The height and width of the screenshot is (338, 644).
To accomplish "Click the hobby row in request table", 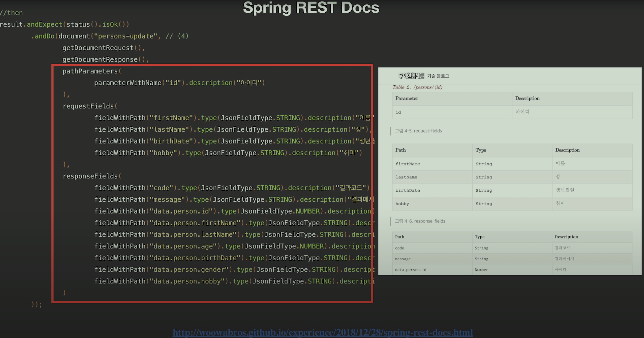I will [402, 204].
